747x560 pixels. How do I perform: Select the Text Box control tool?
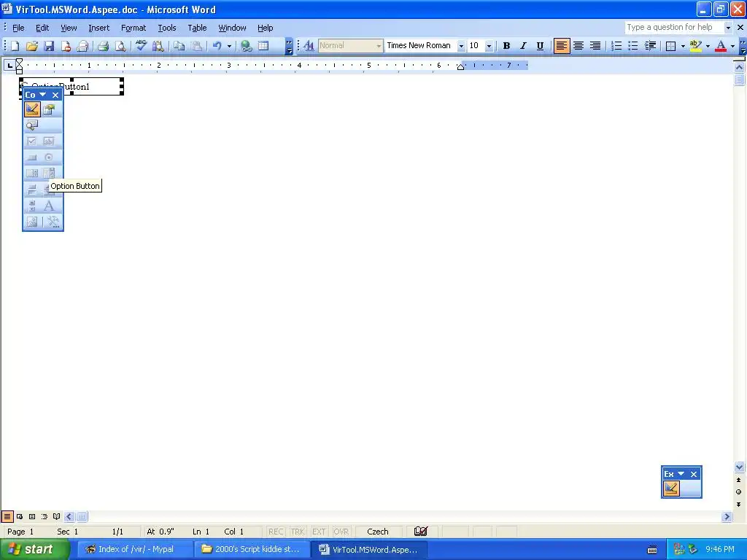tap(49, 141)
